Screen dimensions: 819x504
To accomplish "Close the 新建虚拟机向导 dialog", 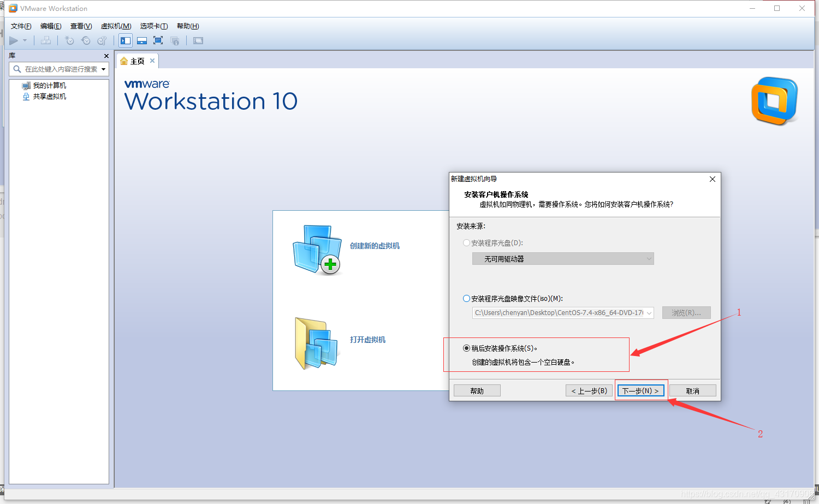I will pyautogui.click(x=713, y=179).
